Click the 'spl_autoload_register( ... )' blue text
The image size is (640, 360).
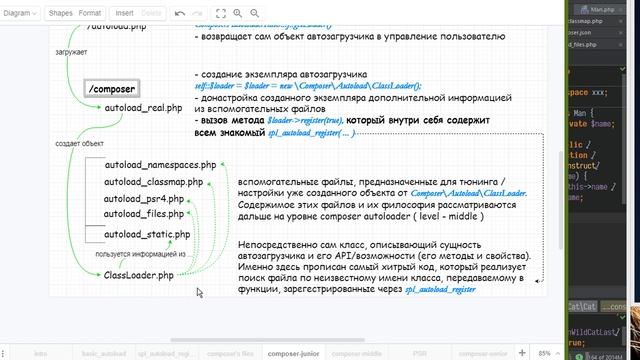coord(312,133)
